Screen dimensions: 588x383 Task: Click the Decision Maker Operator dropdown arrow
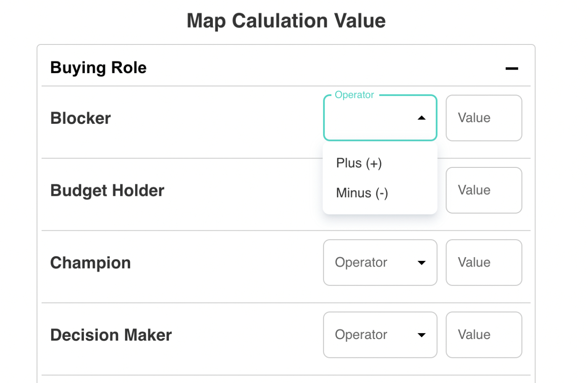tap(422, 335)
